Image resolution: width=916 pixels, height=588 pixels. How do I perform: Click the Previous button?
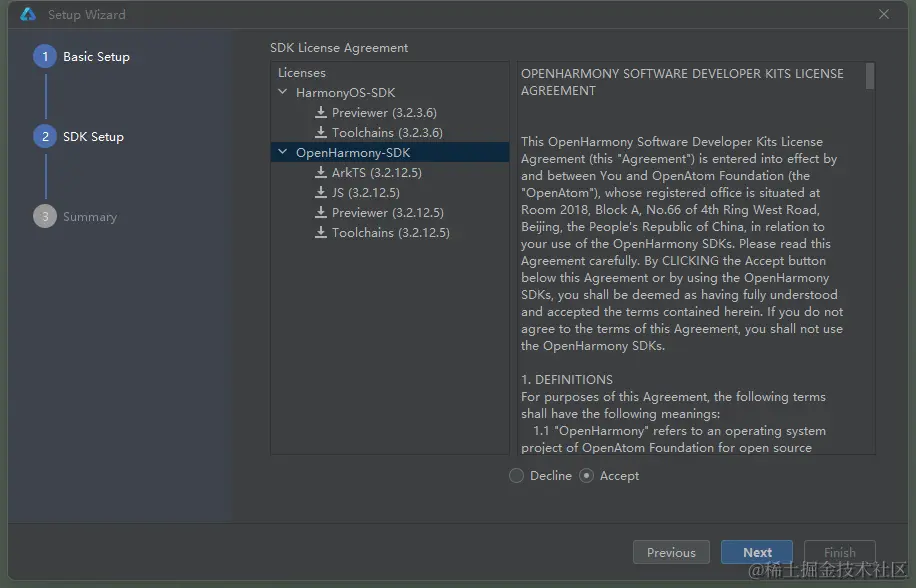(671, 552)
